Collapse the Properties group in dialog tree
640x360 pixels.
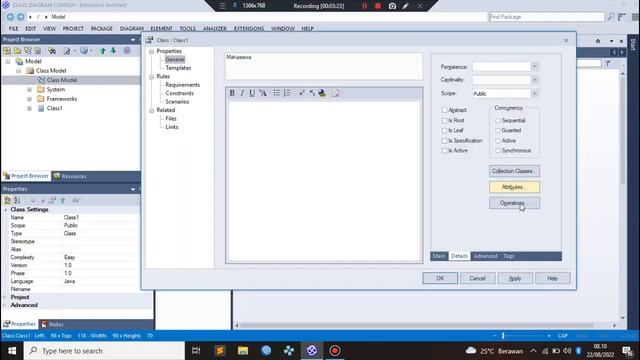(151, 51)
